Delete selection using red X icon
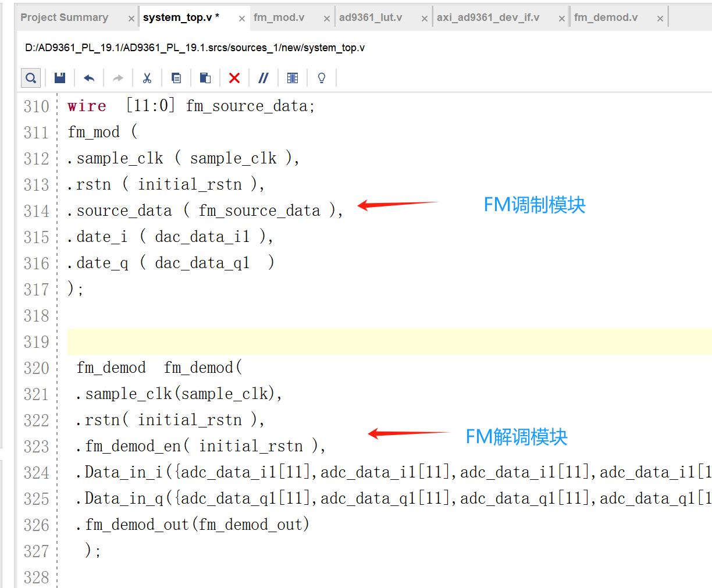 pyautogui.click(x=234, y=77)
